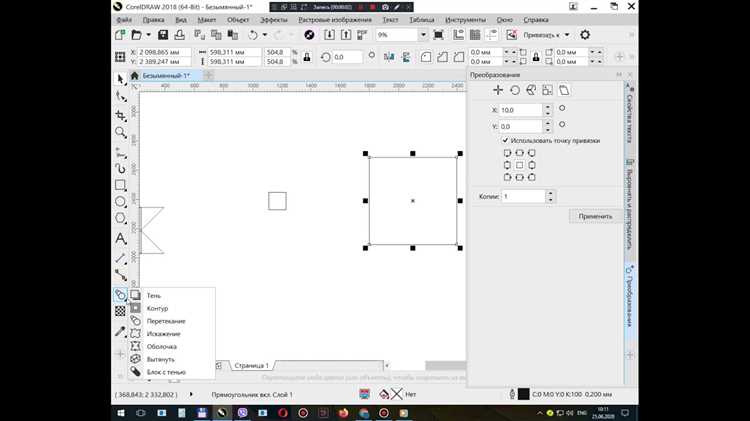Click the Export icon (up arrow box)
This screenshot has height=421, width=750.
pos(345,35)
